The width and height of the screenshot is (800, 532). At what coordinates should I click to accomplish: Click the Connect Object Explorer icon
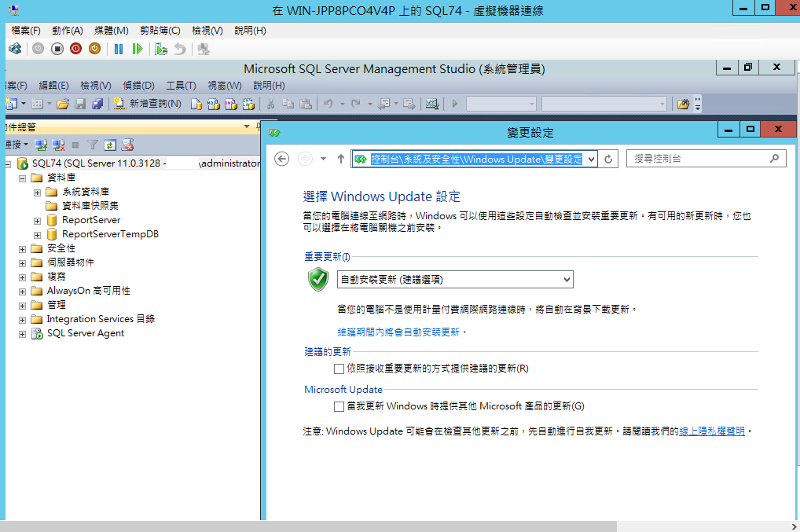(41, 145)
